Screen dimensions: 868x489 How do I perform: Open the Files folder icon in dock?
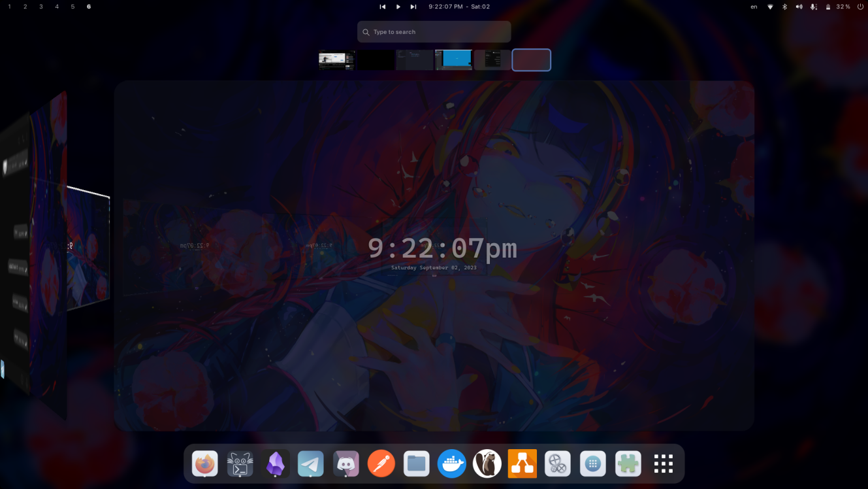[416, 464]
